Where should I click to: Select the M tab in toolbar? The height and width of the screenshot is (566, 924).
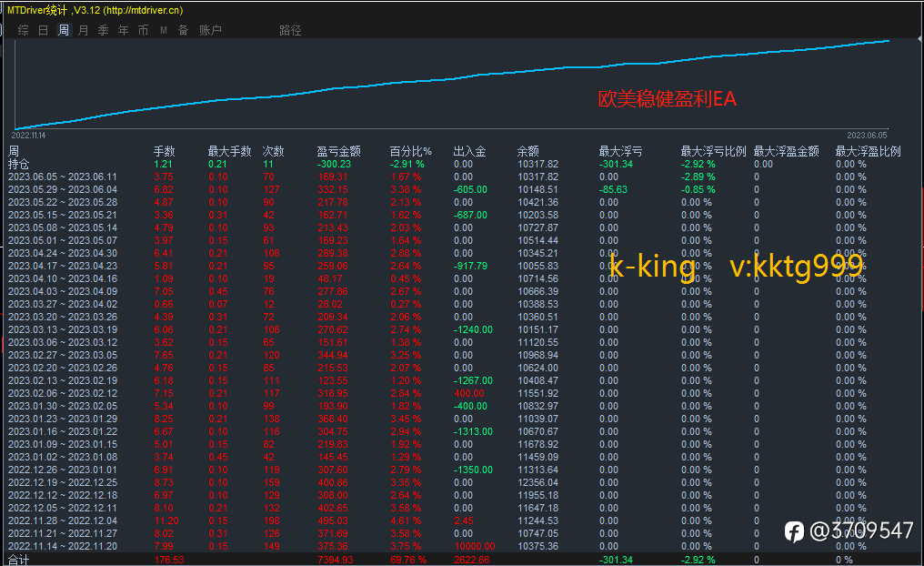coord(163,30)
